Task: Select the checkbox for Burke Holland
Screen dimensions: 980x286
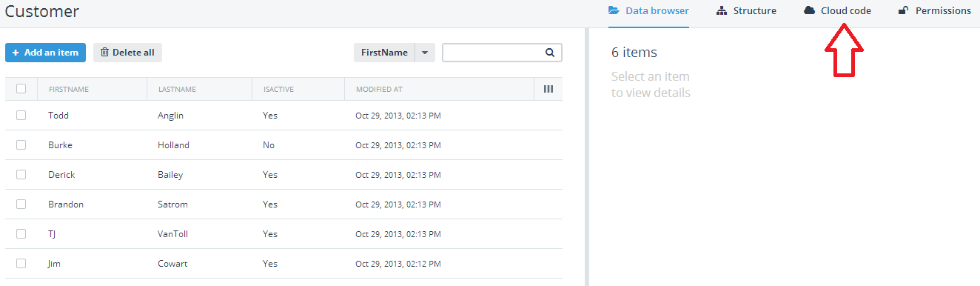Action: pos(21,144)
